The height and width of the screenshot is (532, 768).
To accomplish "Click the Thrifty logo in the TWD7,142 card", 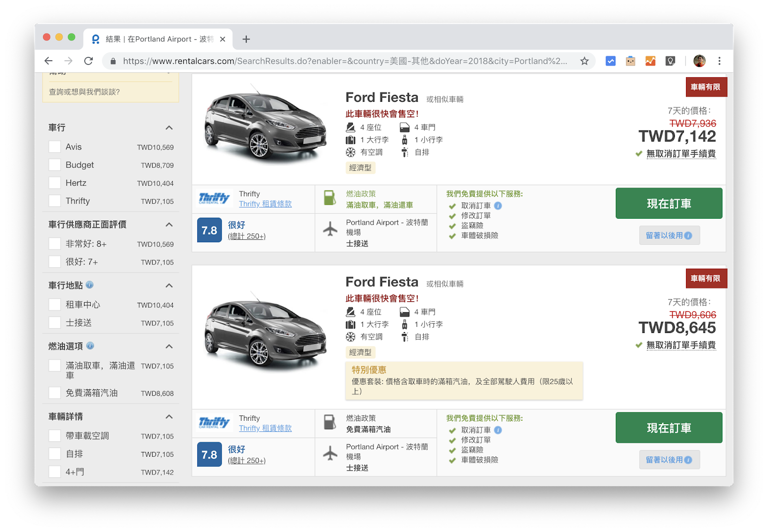I will coord(214,198).
